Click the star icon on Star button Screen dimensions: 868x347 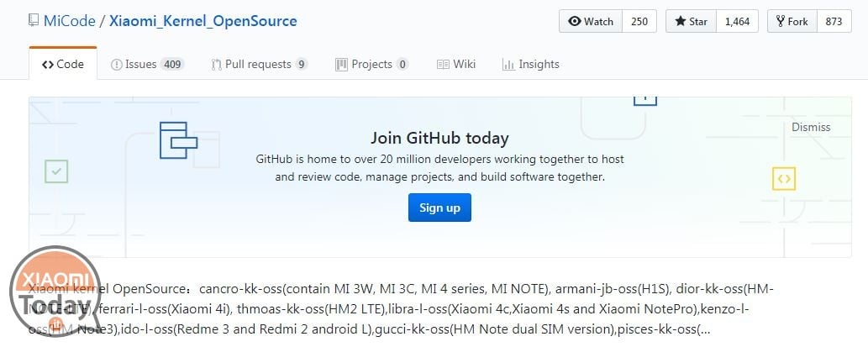(681, 22)
